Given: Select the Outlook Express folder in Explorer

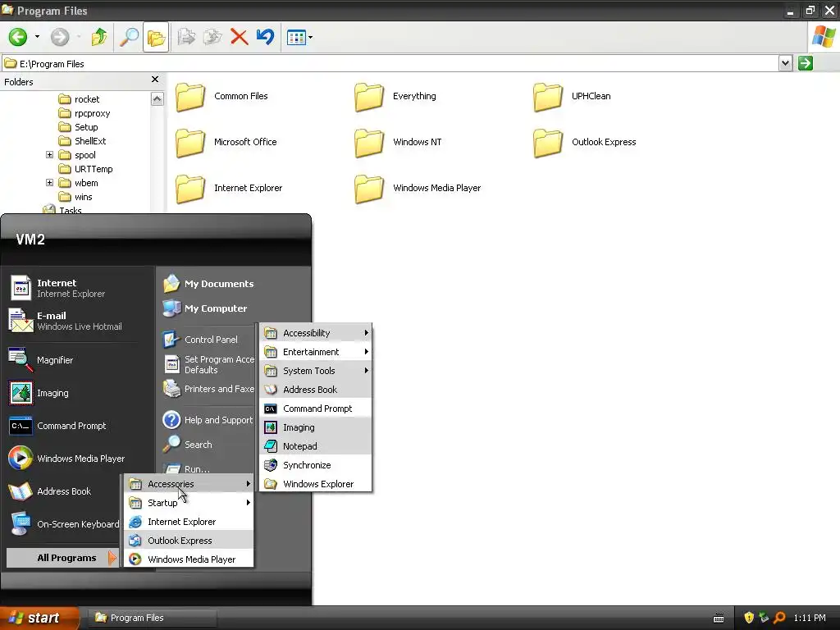Looking at the screenshot, I should (585, 142).
